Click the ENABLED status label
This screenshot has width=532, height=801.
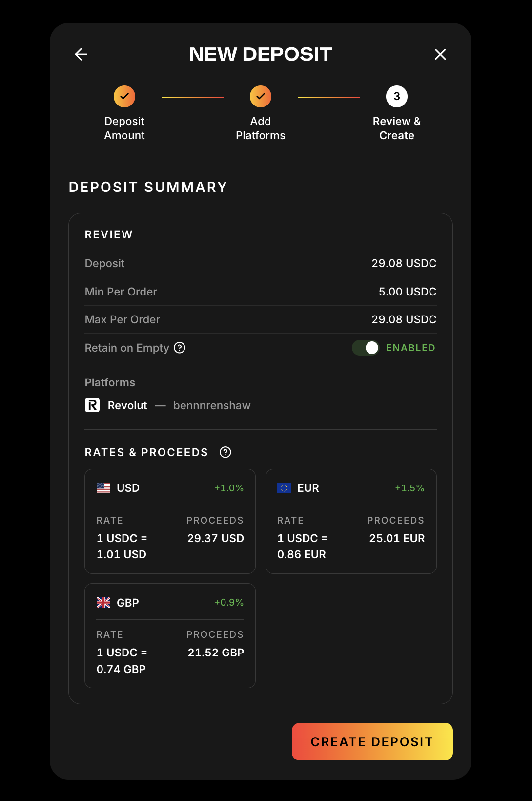410,348
